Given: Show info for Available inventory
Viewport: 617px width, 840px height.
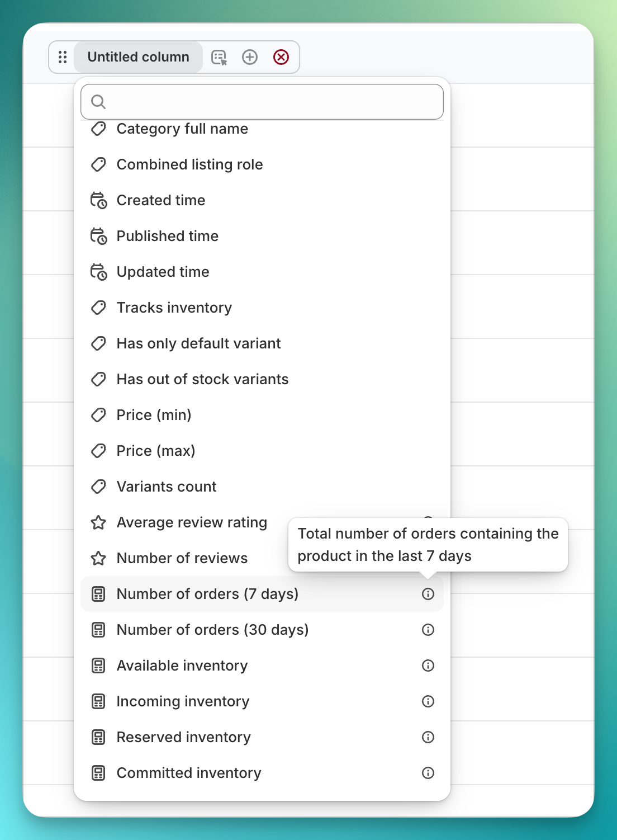Looking at the screenshot, I should [428, 666].
